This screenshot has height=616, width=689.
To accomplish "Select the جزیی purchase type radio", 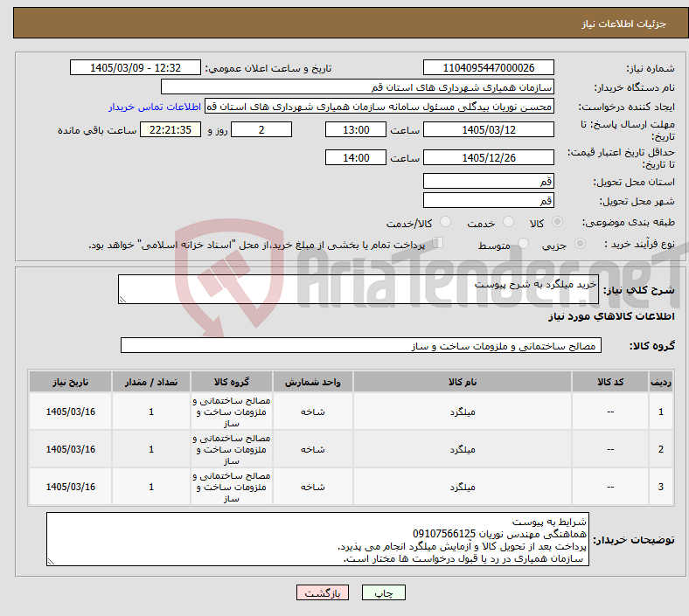I will (580, 244).
